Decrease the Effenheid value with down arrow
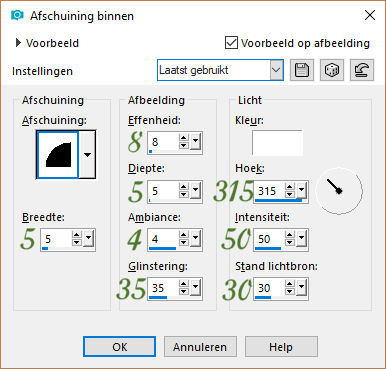This screenshot has width=386, height=369. tap(184, 146)
